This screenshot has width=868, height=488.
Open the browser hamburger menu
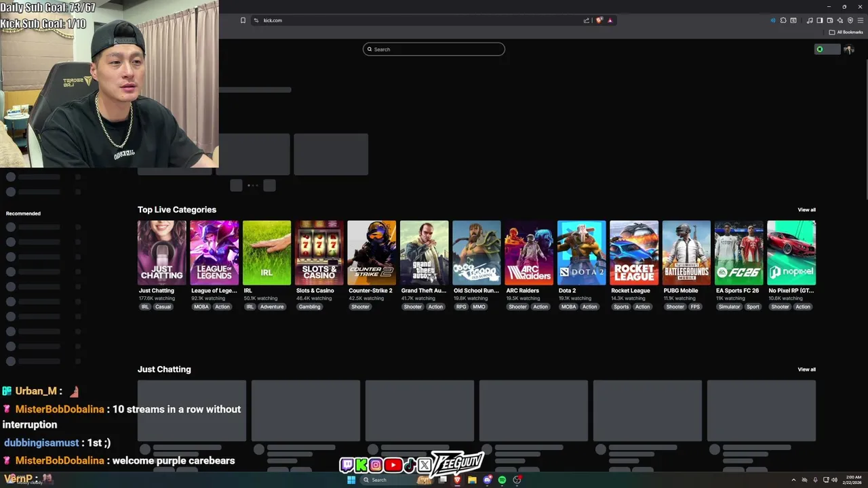861,20
